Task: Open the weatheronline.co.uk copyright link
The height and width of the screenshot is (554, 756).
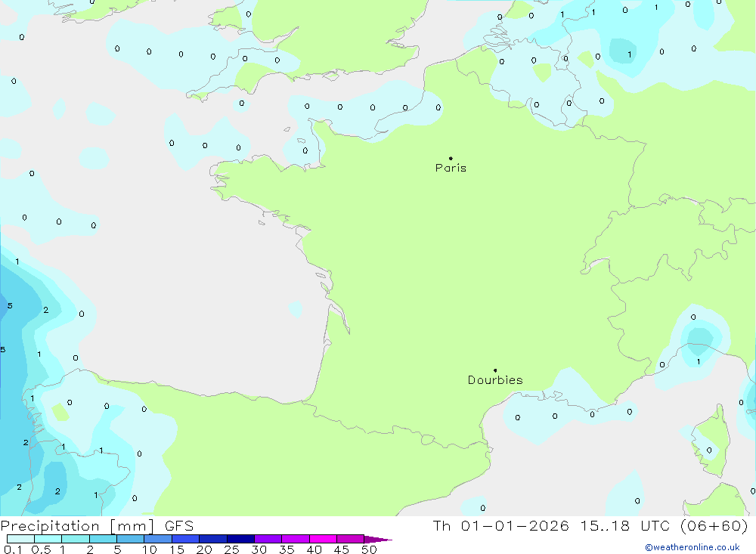Action: pos(692,547)
